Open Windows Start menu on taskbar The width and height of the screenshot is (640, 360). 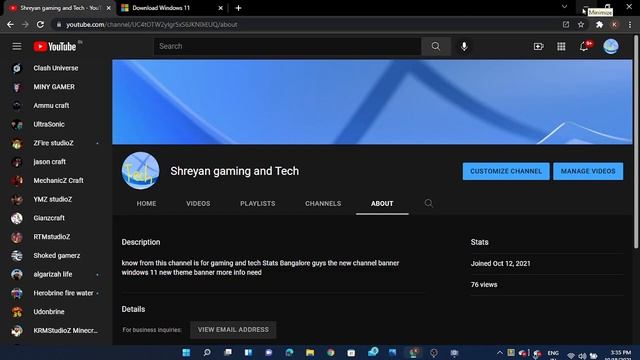(186, 353)
